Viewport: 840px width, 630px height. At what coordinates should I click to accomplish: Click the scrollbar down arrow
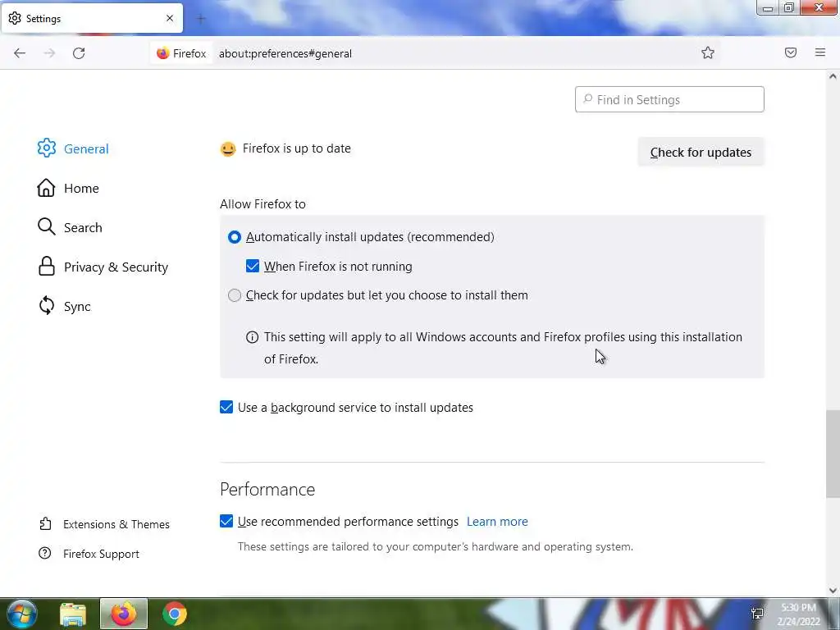[x=833, y=590]
